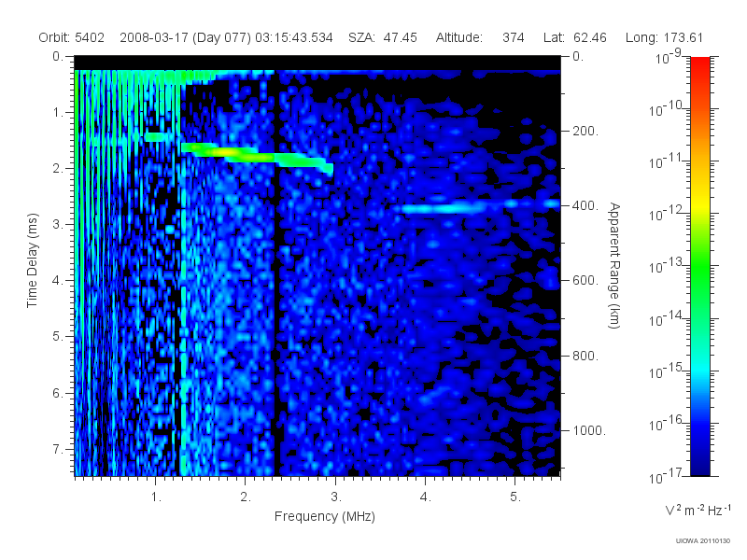Click the altitude value 374
Viewport: 747px width, 560px height.
(x=513, y=37)
